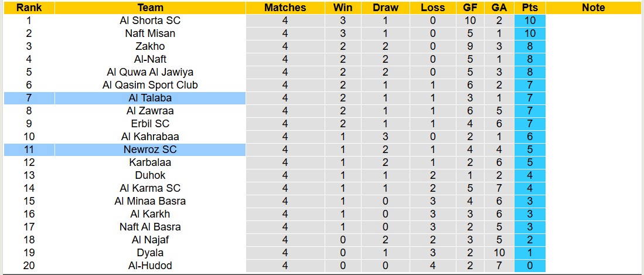
Task: Click the points cell for Al Shorta SC
Action: (x=530, y=21)
